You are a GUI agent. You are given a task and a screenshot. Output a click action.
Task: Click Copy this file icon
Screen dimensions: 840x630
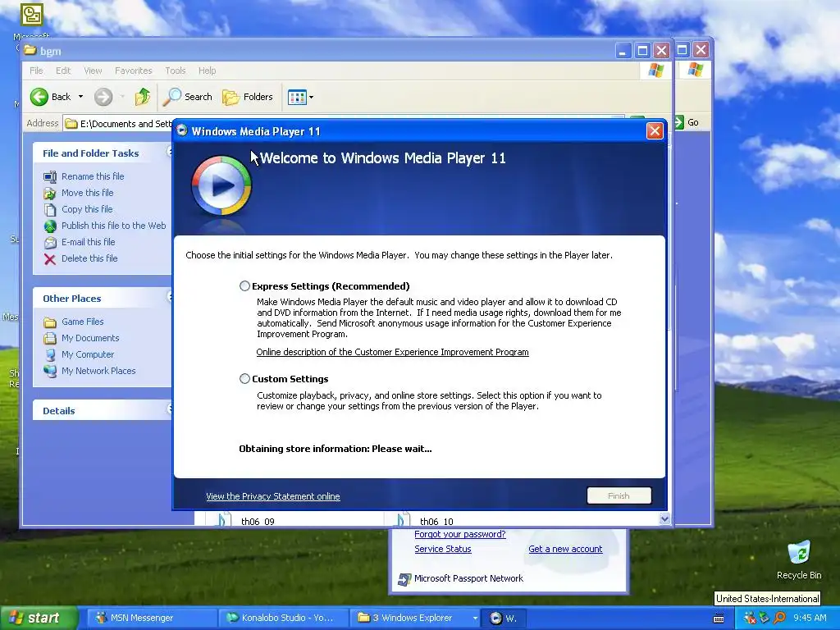click(x=50, y=209)
